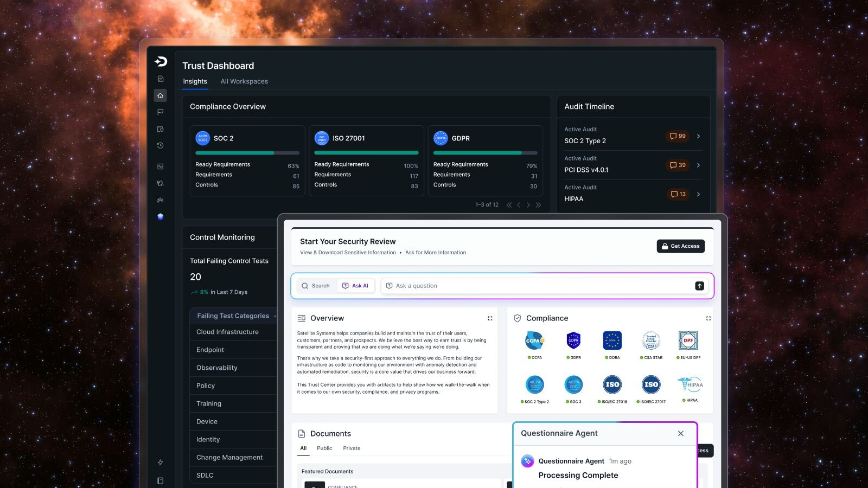Switch to All Workspaces tab
Screen dimensions: 868x488
(244, 81)
